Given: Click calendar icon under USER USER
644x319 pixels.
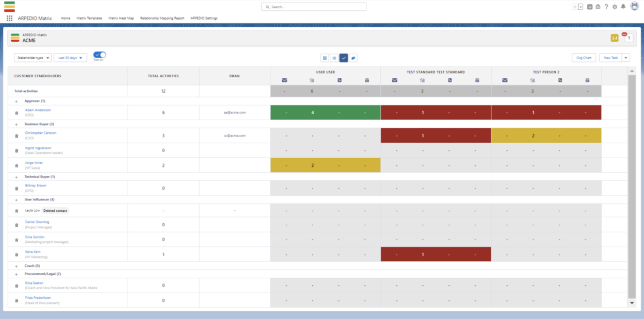Looking at the screenshot, I should tap(367, 80).
